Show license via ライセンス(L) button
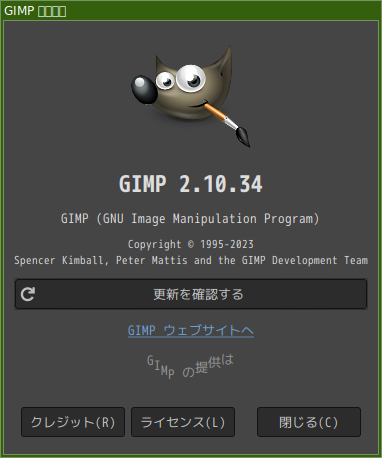This screenshot has height=458, width=382. click(x=183, y=422)
